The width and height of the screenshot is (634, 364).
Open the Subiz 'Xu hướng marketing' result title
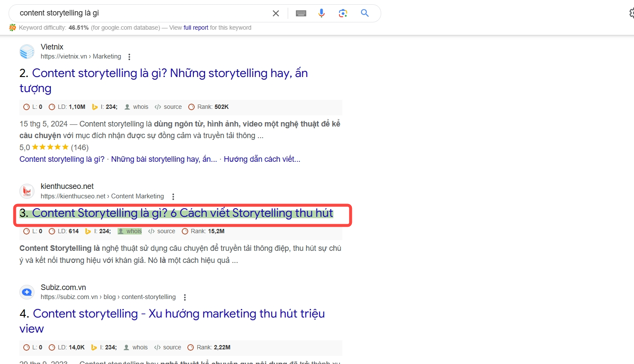pos(172,321)
